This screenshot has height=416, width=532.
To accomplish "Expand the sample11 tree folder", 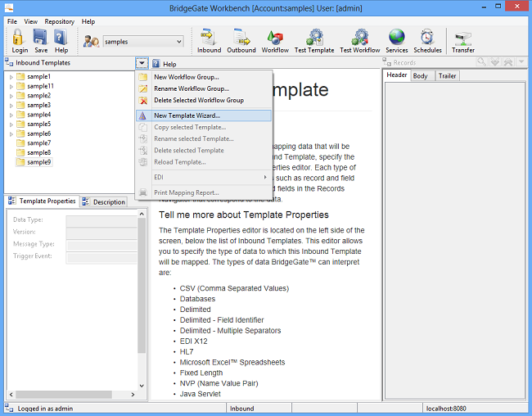I will pyautogui.click(x=11, y=86).
